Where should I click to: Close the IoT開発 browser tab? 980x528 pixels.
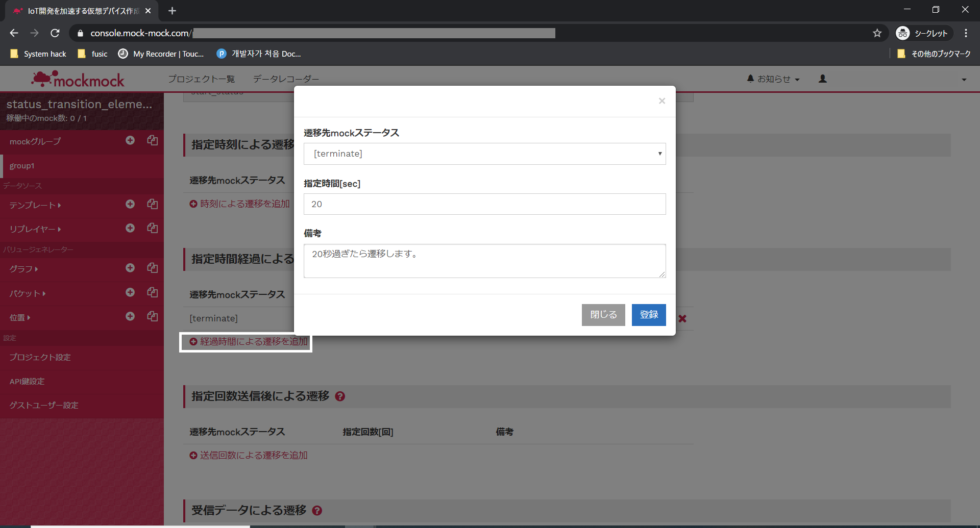click(x=148, y=11)
